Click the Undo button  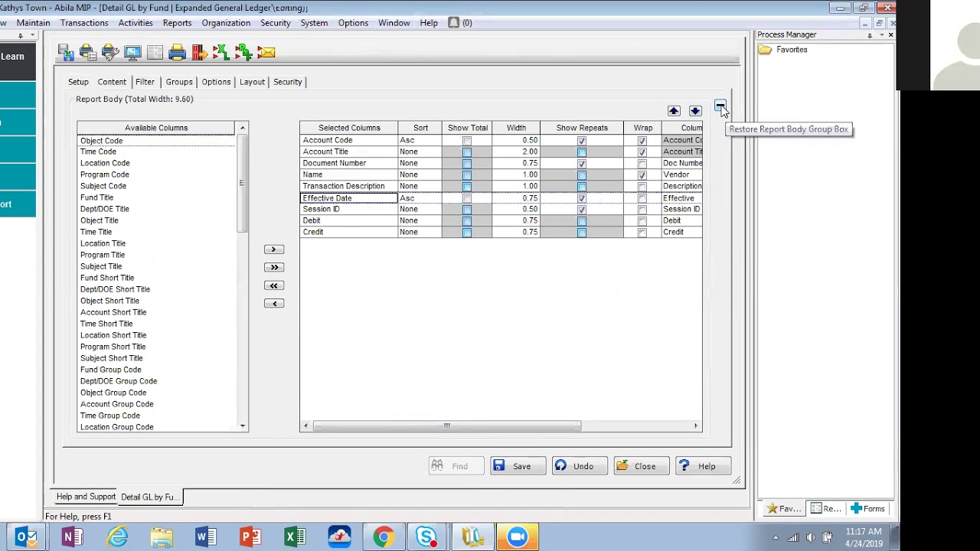[x=580, y=466]
